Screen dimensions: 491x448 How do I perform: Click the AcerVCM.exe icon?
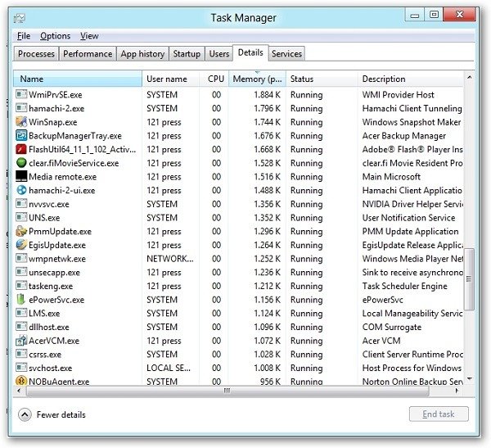point(21,341)
